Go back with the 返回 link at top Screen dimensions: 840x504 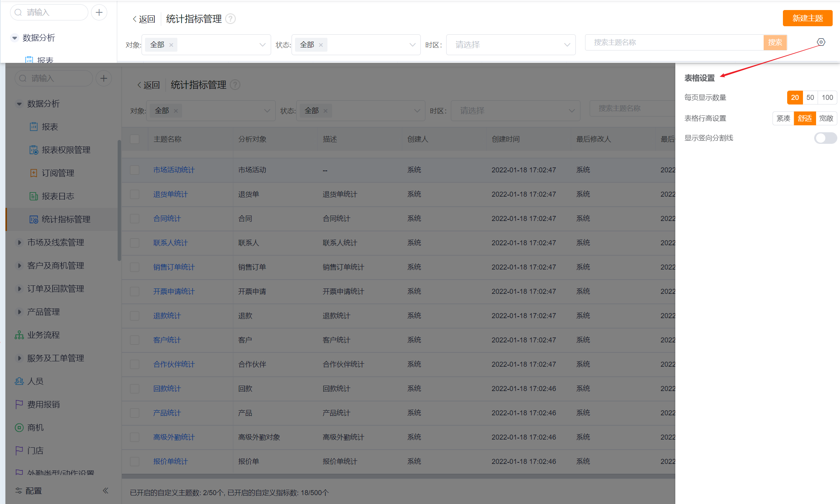pyautogui.click(x=143, y=19)
